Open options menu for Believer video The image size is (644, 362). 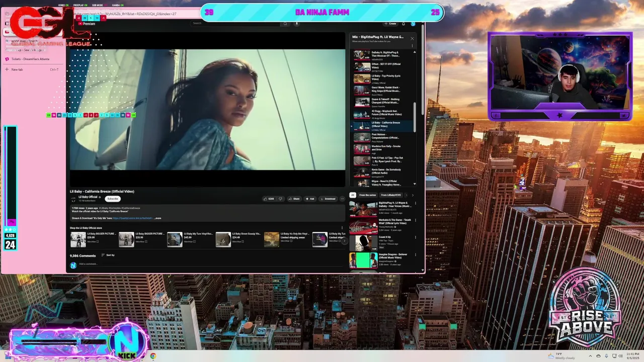pyautogui.click(x=416, y=254)
